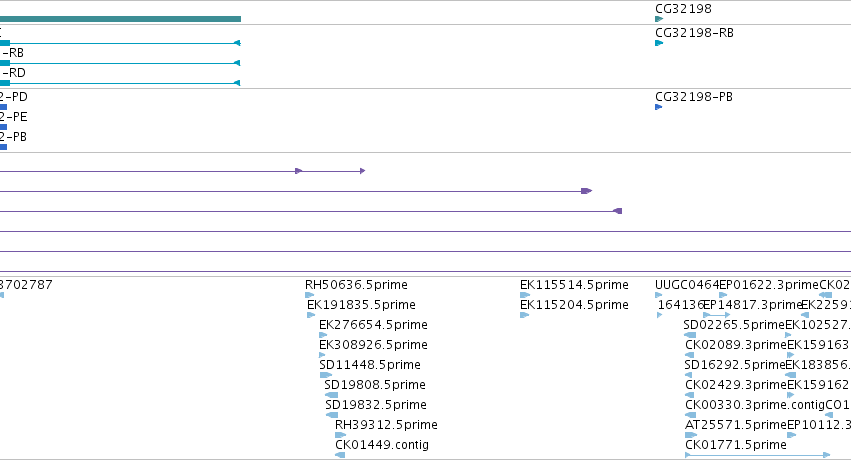The width and height of the screenshot is (851, 460).
Task: Click the CG32198-RB transcript label
Action: [694, 33]
